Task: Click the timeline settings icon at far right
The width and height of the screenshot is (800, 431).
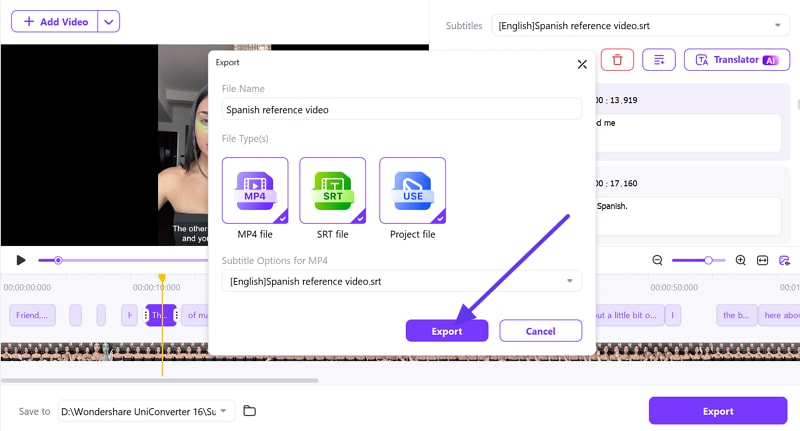Action: coord(784,260)
